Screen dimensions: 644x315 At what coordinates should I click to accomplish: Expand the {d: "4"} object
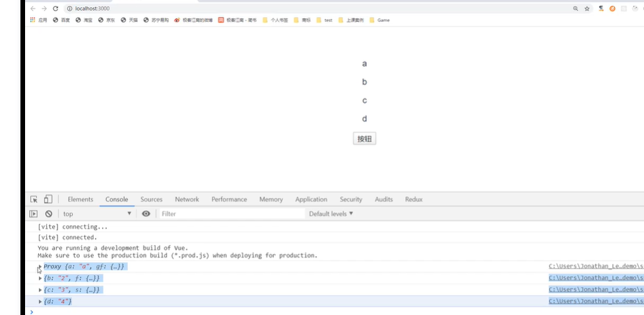point(40,301)
